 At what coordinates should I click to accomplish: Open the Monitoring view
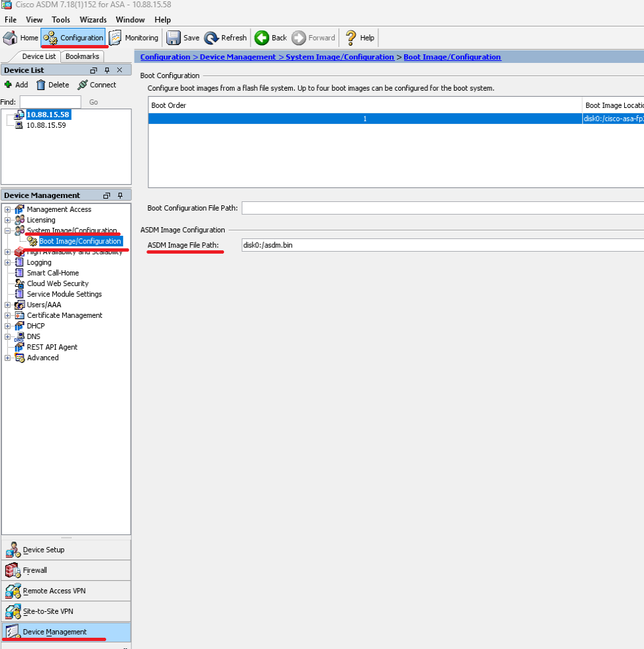tap(134, 38)
